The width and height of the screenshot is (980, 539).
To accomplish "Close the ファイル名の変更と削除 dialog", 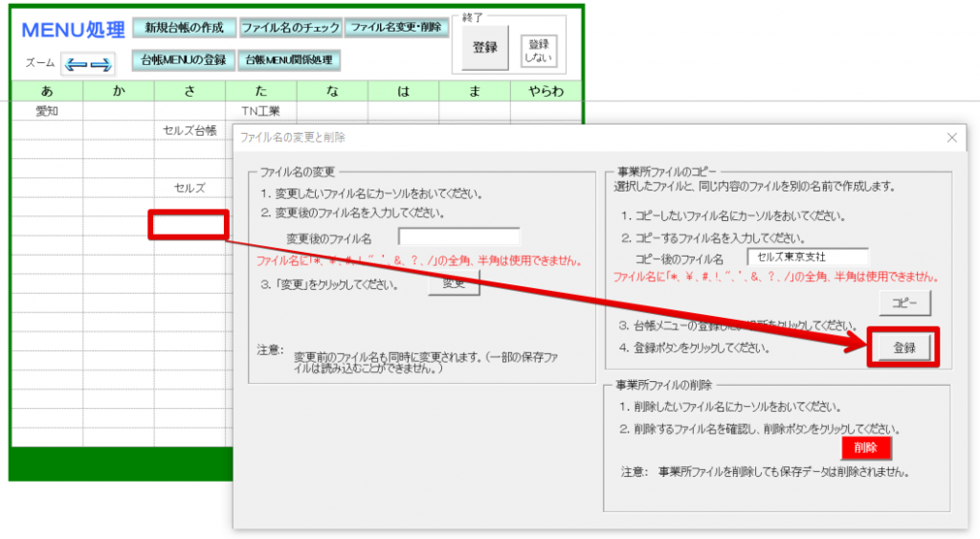I will (x=951, y=138).
